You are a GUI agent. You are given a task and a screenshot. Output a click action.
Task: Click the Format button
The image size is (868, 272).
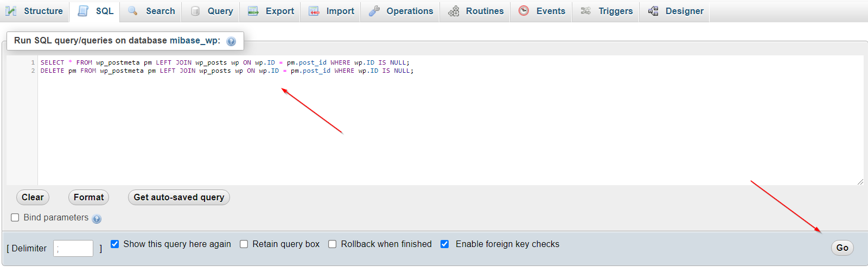pyautogui.click(x=88, y=197)
